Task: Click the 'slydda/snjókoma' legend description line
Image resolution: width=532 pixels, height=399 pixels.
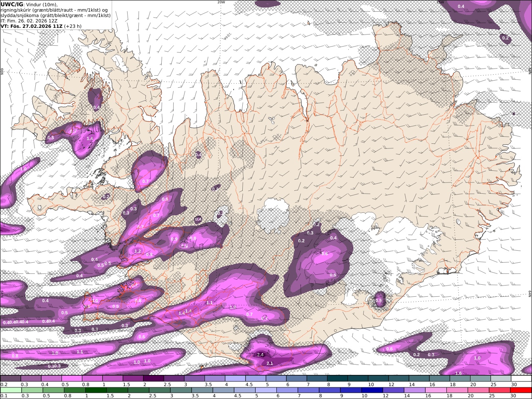Action: coord(56,15)
